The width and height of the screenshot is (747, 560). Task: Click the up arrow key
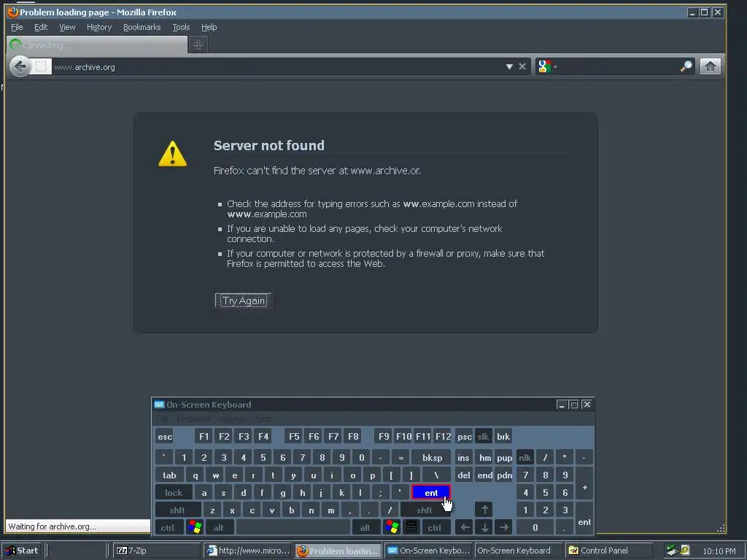click(x=484, y=510)
